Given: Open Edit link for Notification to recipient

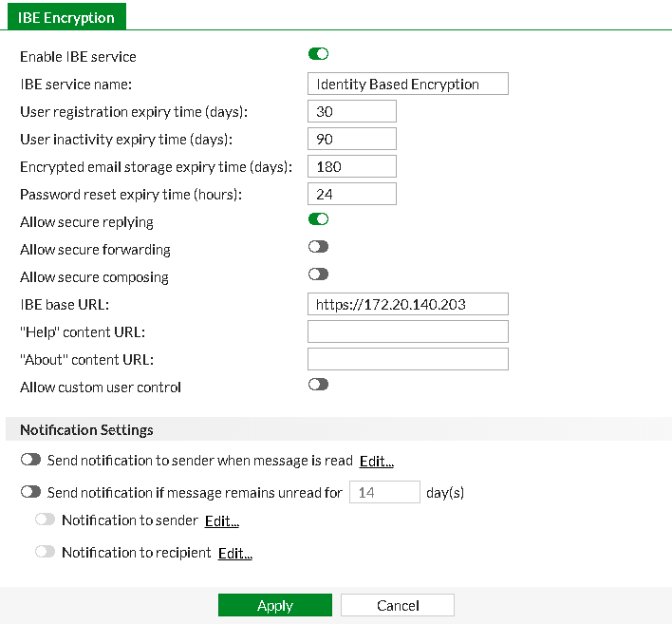Looking at the screenshot, I should coord(234,553).
